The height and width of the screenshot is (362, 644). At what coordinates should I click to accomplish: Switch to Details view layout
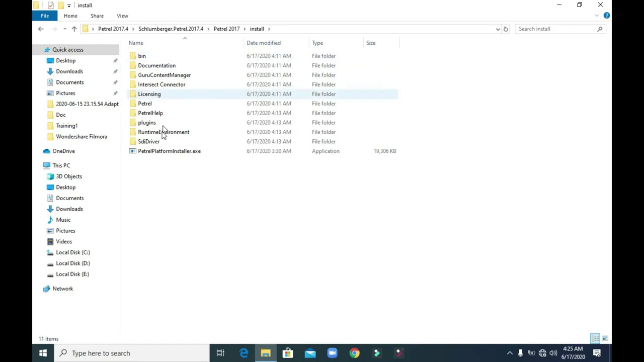595,339
